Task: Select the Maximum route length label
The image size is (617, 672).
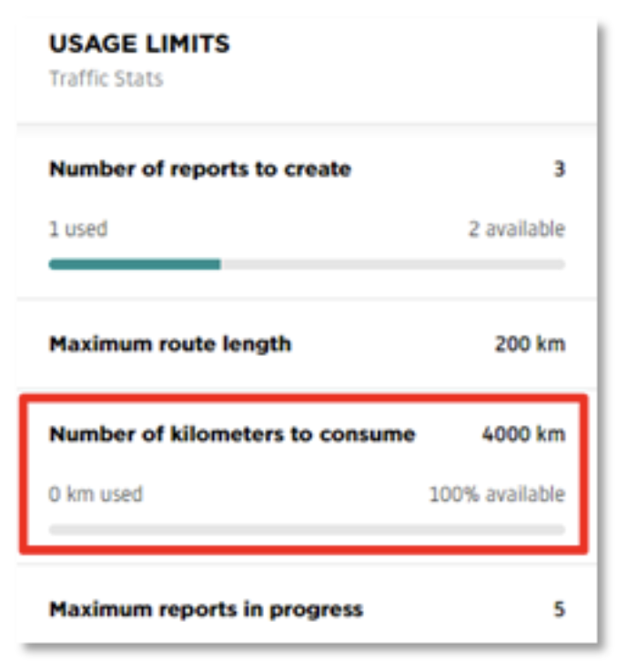Action: tap(170, 344)
